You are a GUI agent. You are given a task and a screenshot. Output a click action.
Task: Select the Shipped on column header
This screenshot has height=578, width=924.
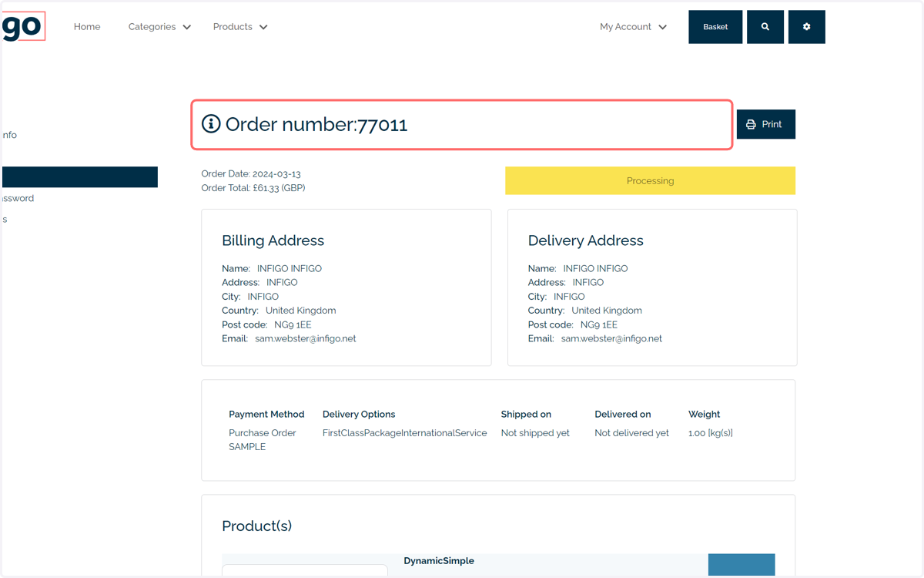click(x=526, y=415)
